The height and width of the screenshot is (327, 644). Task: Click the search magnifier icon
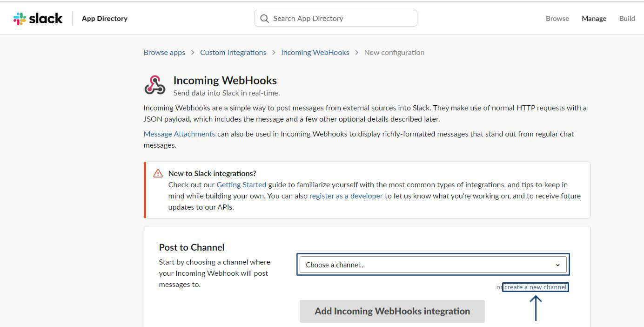(265, 19)
